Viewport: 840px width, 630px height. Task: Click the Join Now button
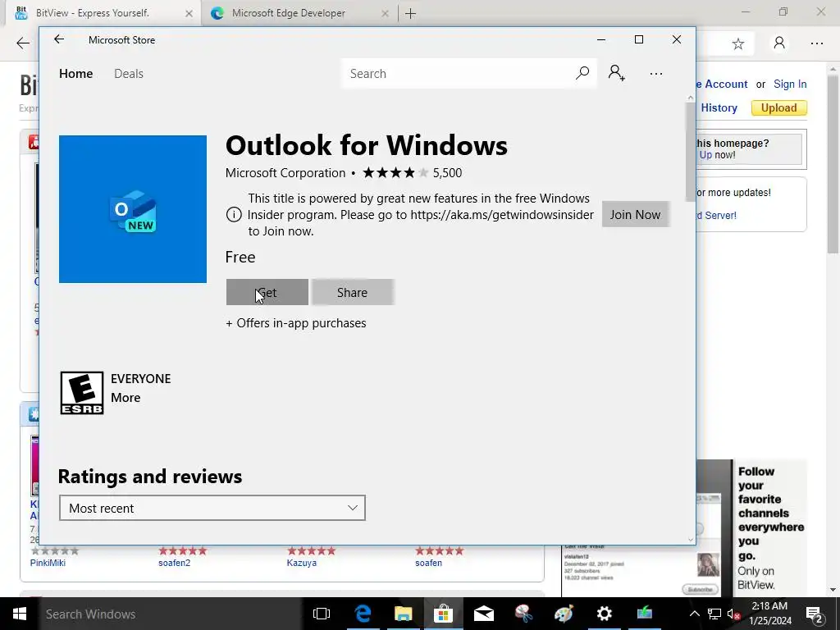coord(635,214)
